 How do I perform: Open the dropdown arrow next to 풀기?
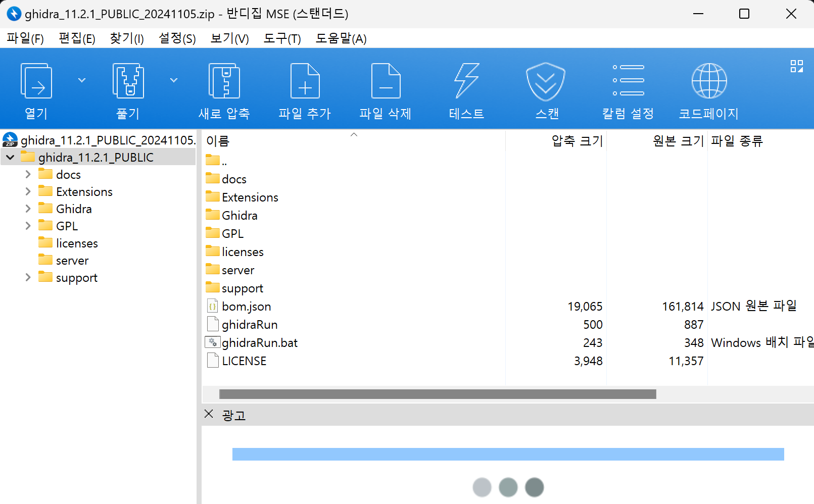point(174,80)
